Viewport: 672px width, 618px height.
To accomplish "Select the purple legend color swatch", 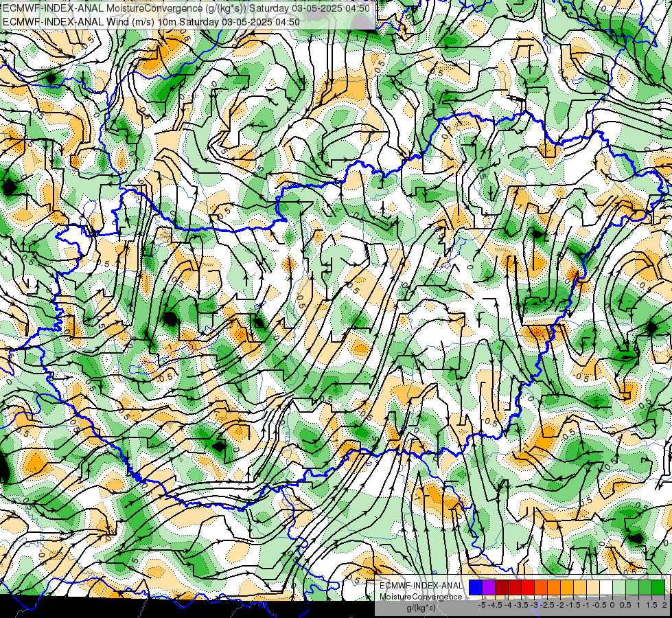I will (x=489, y=587).
